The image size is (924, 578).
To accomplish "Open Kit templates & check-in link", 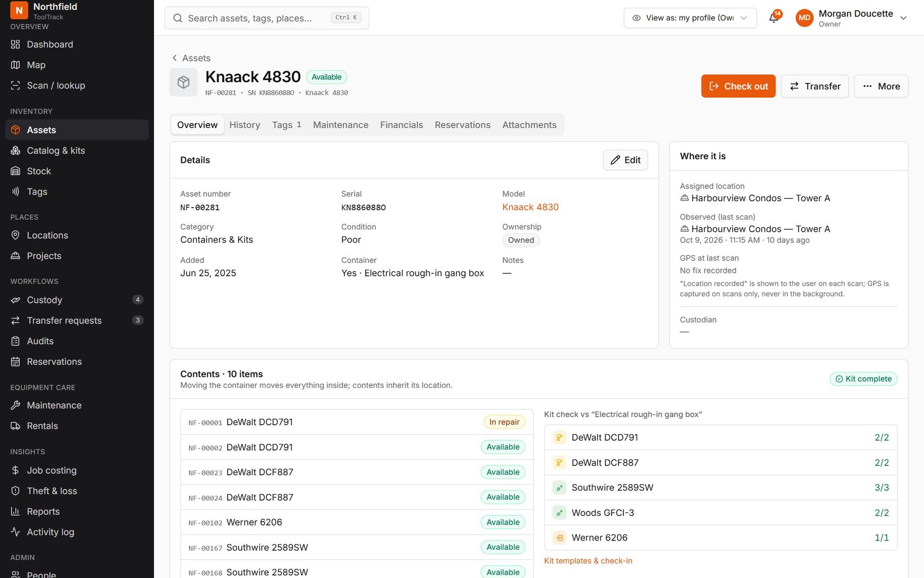I will click(588, 561).
